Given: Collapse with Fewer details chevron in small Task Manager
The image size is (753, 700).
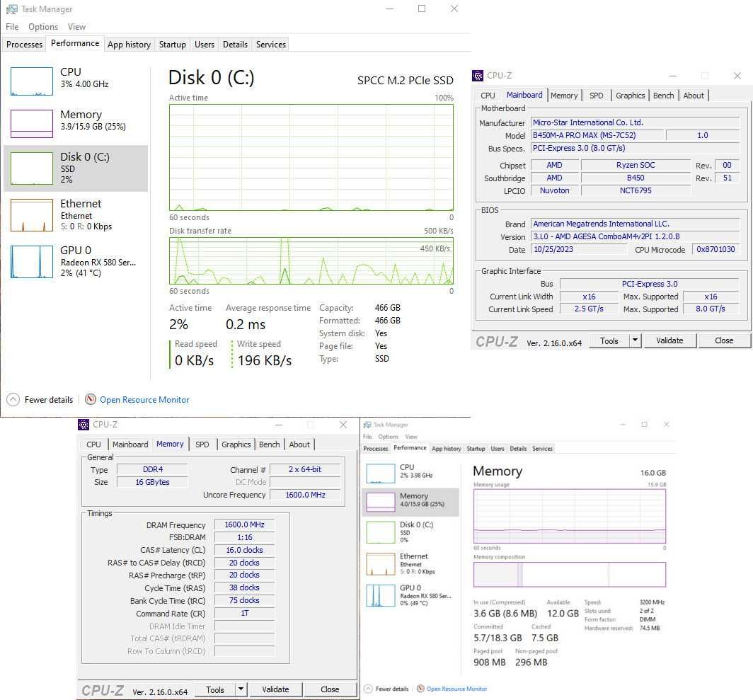Looking at the screenshot, I should pyautogui.click(x=368, y=689).
